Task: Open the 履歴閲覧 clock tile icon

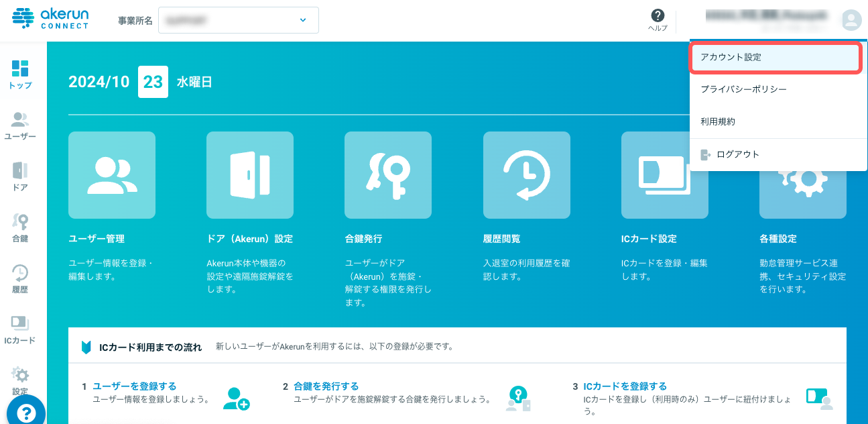Action: point(527,175)
